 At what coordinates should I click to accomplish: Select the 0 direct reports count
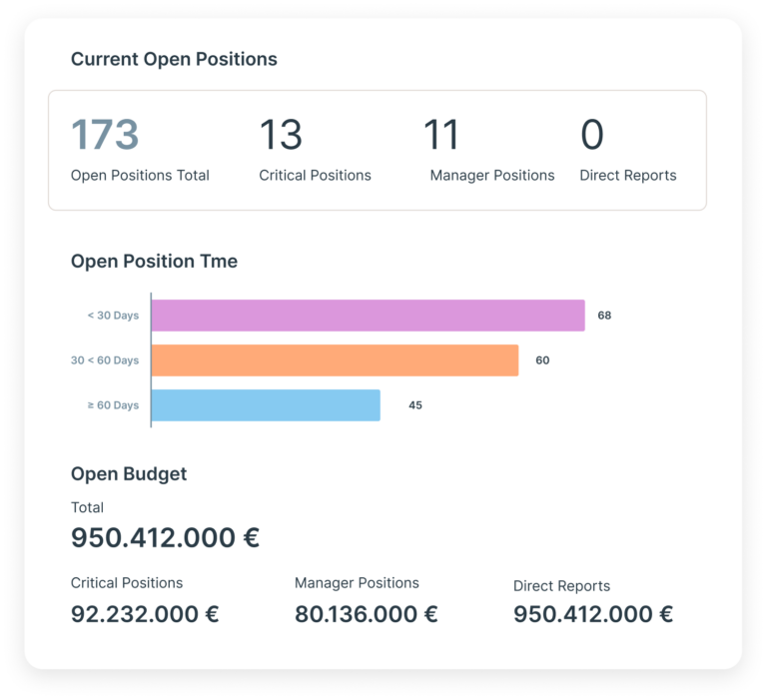click(x=592, y=135)
